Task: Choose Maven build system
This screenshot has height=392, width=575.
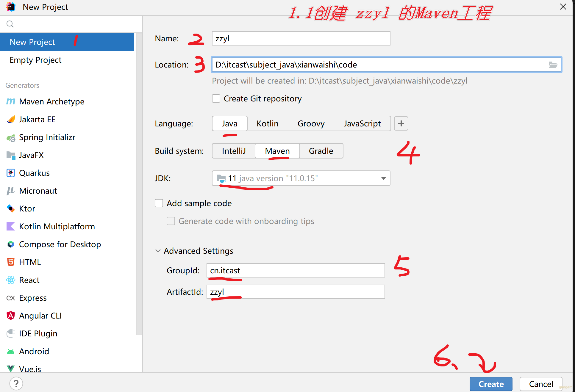Action: point(277,151)
